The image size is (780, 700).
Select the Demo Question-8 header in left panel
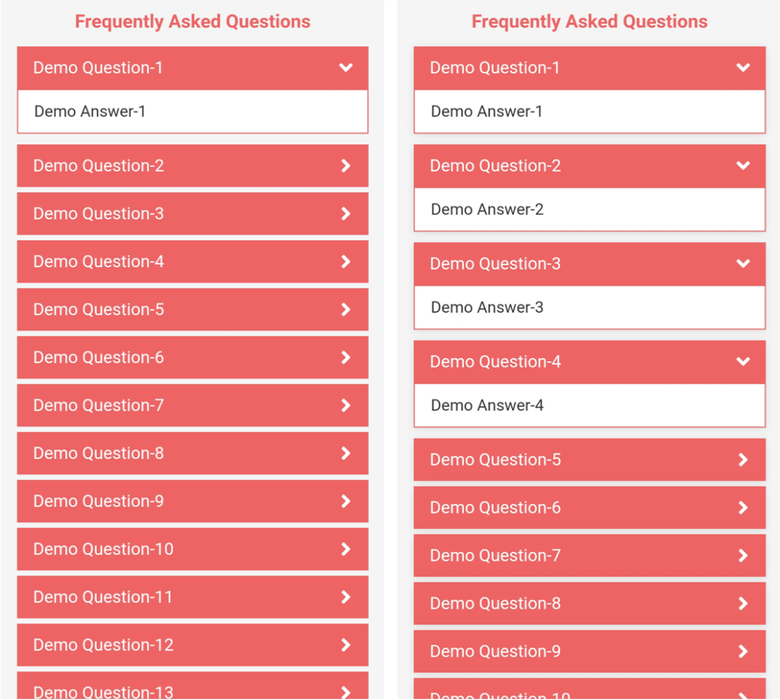(192, 453)
